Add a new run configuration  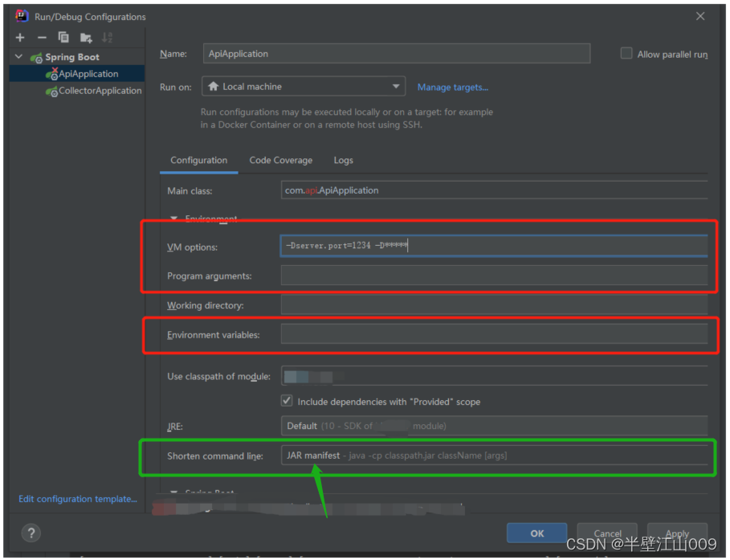[x=20, y=37]
